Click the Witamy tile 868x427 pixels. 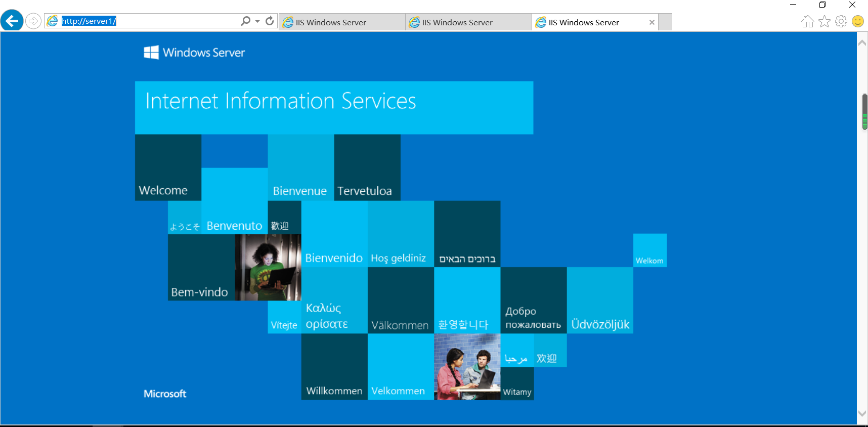(517, 383)
